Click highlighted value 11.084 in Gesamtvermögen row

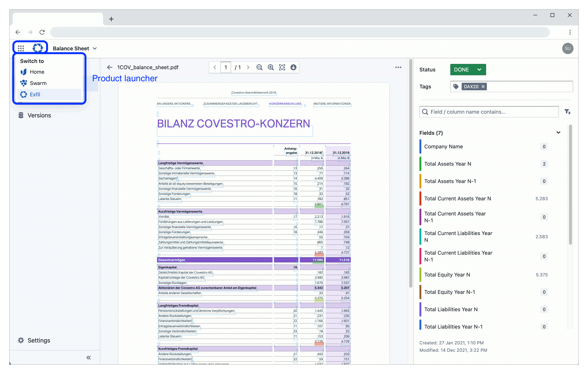[x=318, y=260]
